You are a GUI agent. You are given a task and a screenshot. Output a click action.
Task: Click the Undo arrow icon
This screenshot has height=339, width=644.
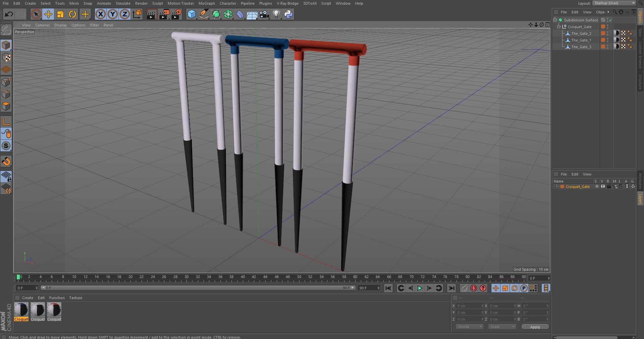coord(9,14)
